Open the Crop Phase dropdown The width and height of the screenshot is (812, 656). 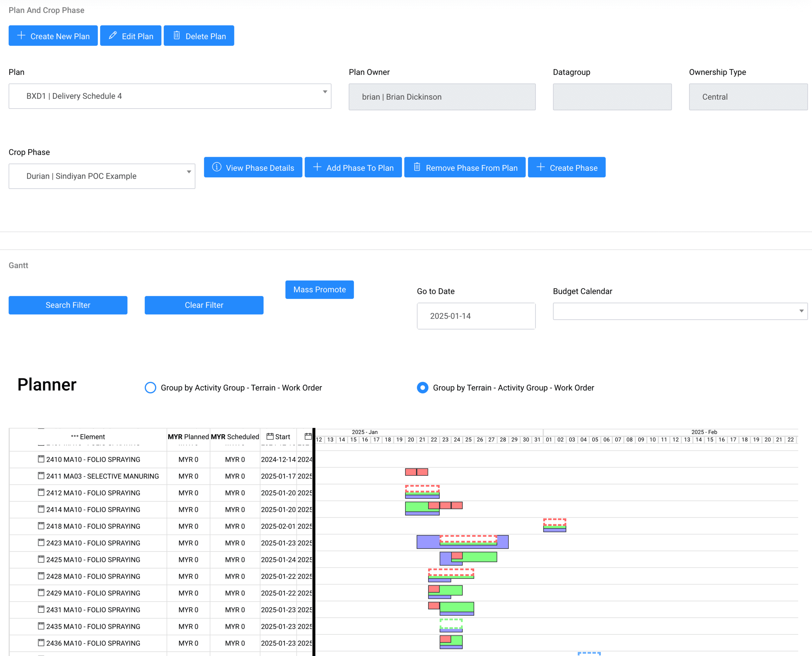[x=102, y=176]
